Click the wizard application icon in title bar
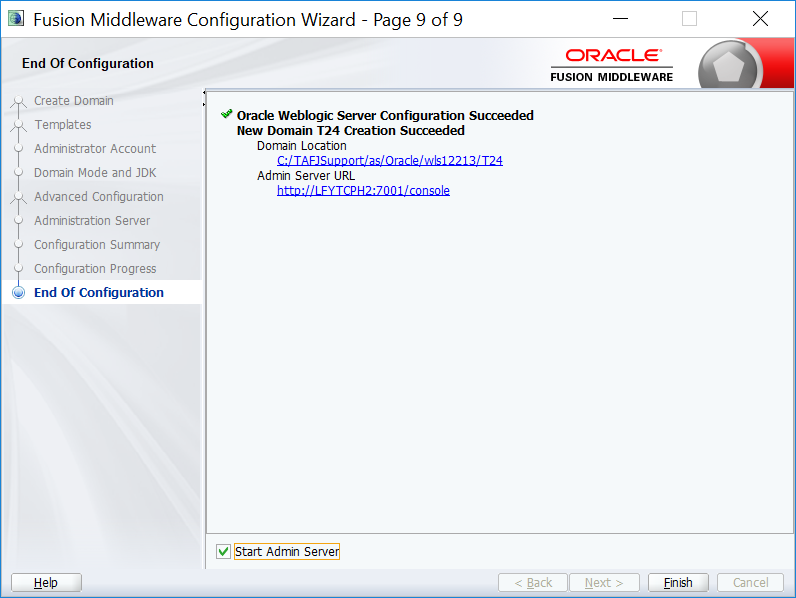This screenshot has width=796, height=598. click(x=15, y=19)
